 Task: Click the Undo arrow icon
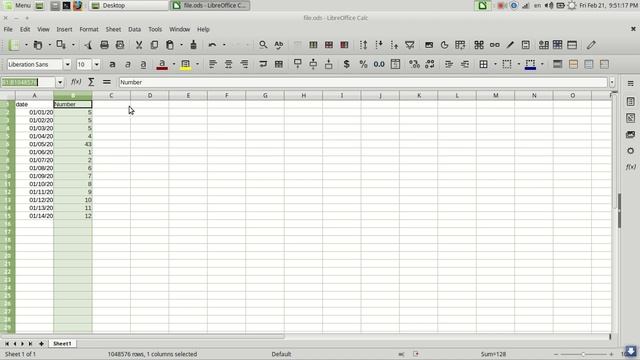point(212,45)
